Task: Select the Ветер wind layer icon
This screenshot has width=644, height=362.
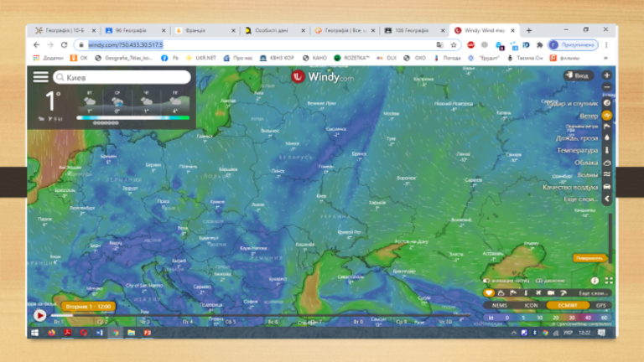Action: [607, 116]
